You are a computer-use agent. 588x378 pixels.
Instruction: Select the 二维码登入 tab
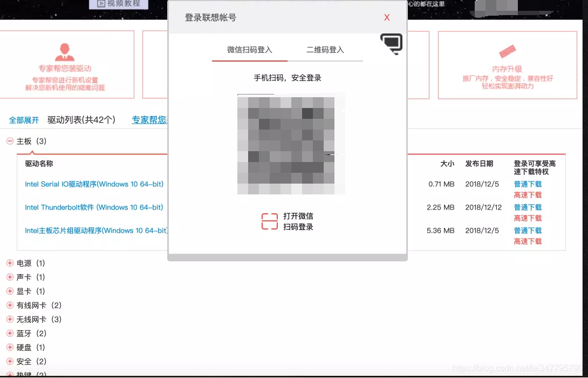click(x=325, y=50)
